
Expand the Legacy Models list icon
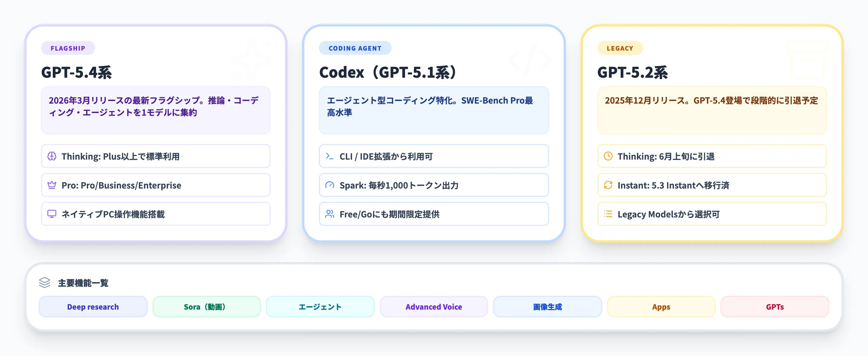tap(608, 214)
